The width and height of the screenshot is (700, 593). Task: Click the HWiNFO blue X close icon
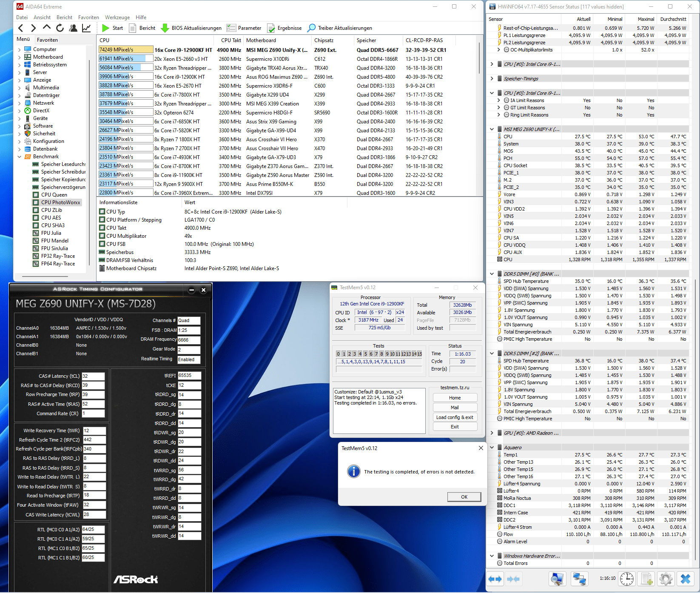click(685, 579)
